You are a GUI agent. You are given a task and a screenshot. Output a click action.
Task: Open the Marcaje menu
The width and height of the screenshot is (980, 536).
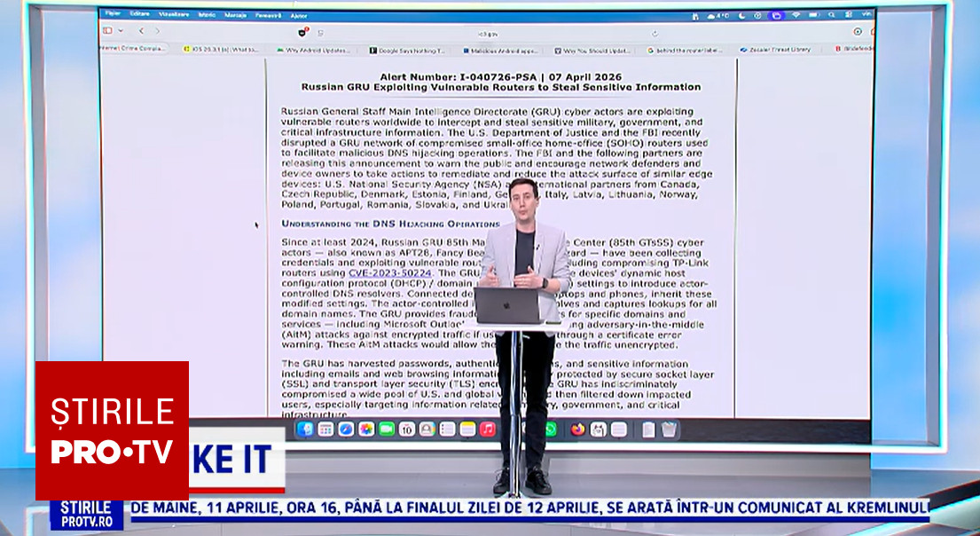(235, 15)
